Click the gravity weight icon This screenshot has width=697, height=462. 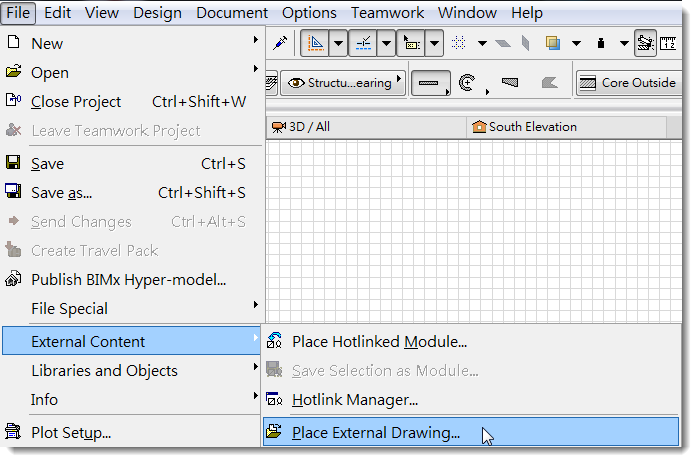[601, 43]
